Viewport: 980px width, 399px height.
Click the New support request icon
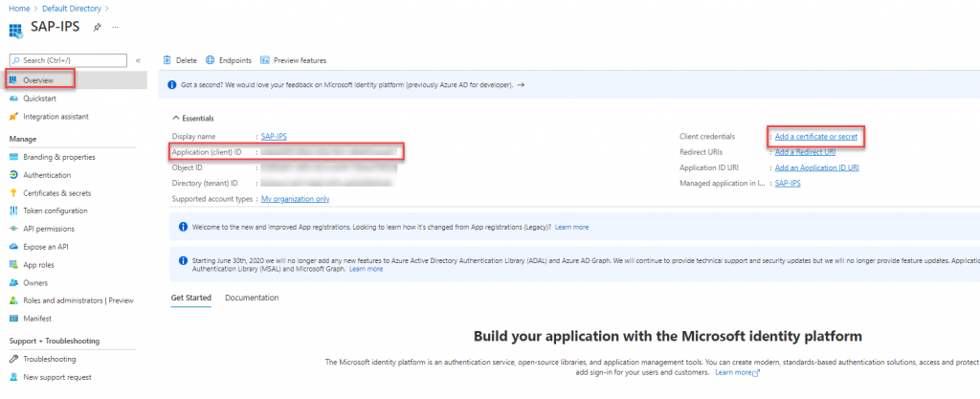pyautogui.click(x=13, y=377)
